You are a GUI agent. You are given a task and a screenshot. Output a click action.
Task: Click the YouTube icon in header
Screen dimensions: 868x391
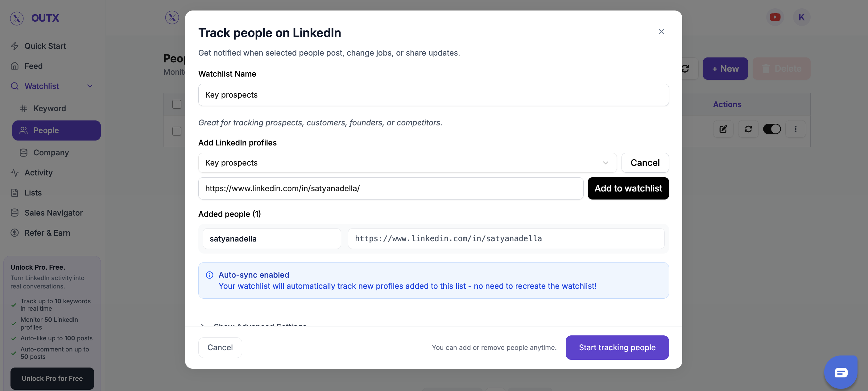click(775, 17)
